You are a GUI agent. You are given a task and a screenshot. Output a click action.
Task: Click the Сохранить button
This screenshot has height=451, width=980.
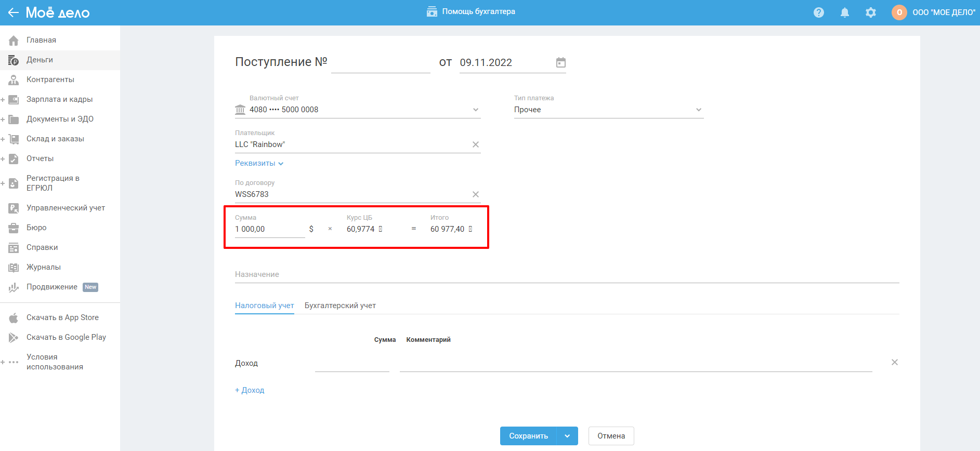point(528,436)
